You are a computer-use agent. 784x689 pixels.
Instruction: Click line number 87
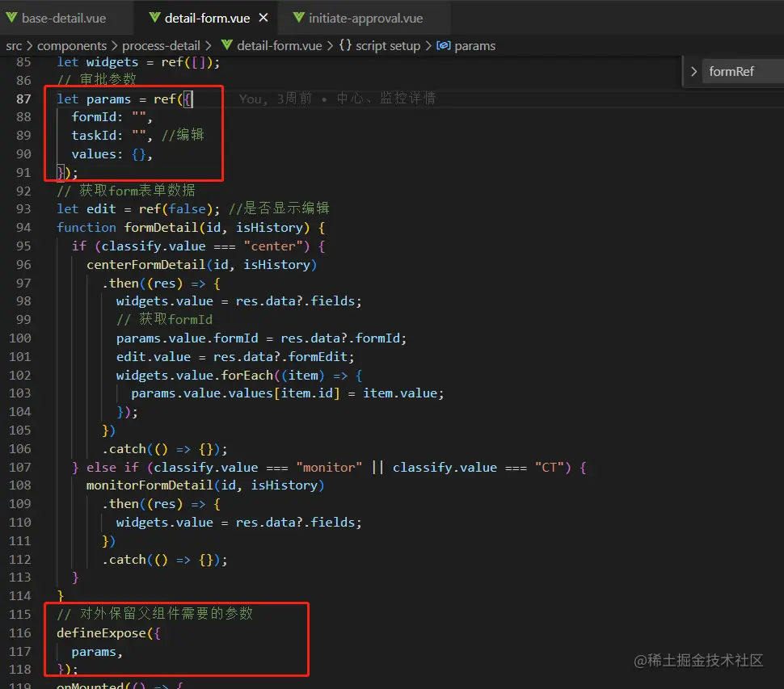(x=23, y=99)
